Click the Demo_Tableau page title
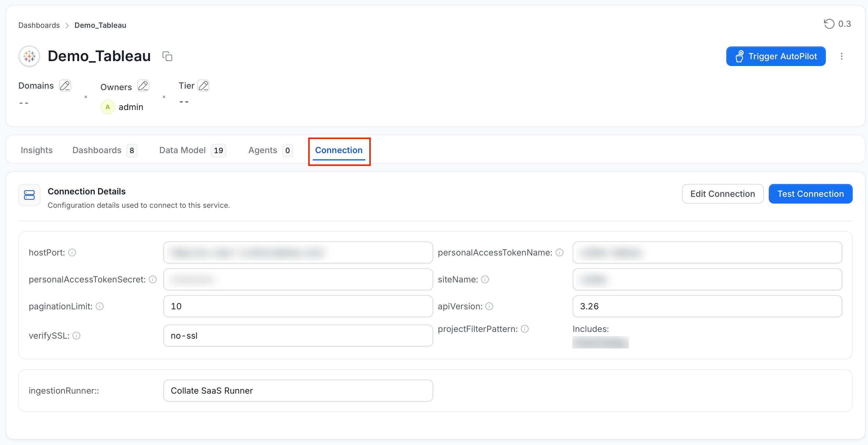Image resolution: width=868 pixels, height=445 pixels. [99, 56]
